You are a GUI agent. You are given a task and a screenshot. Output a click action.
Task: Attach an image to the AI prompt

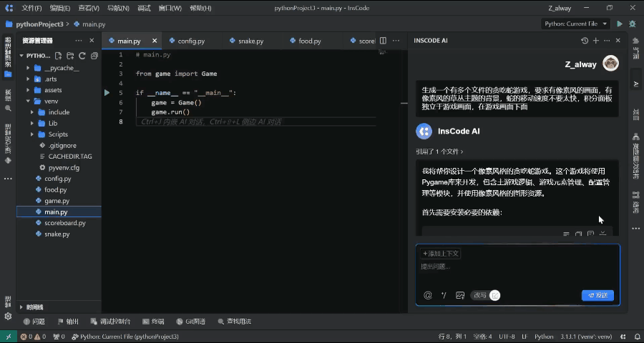point(460,295)
